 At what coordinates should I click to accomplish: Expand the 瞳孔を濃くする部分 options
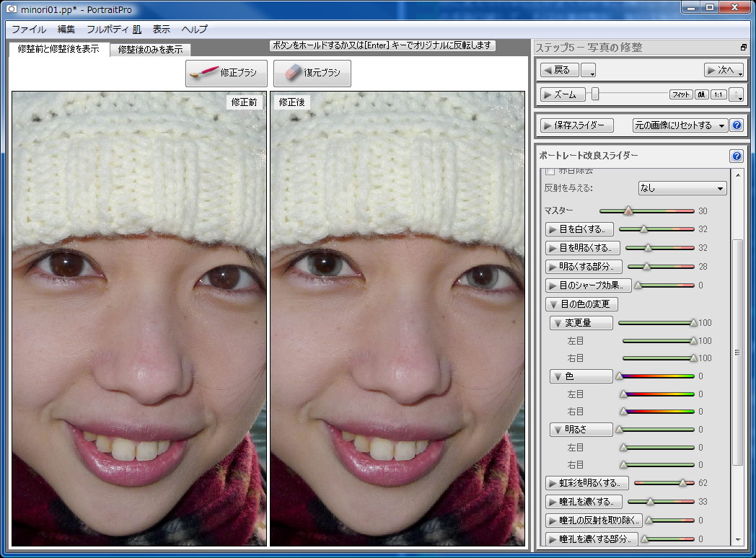click(591, 539)
